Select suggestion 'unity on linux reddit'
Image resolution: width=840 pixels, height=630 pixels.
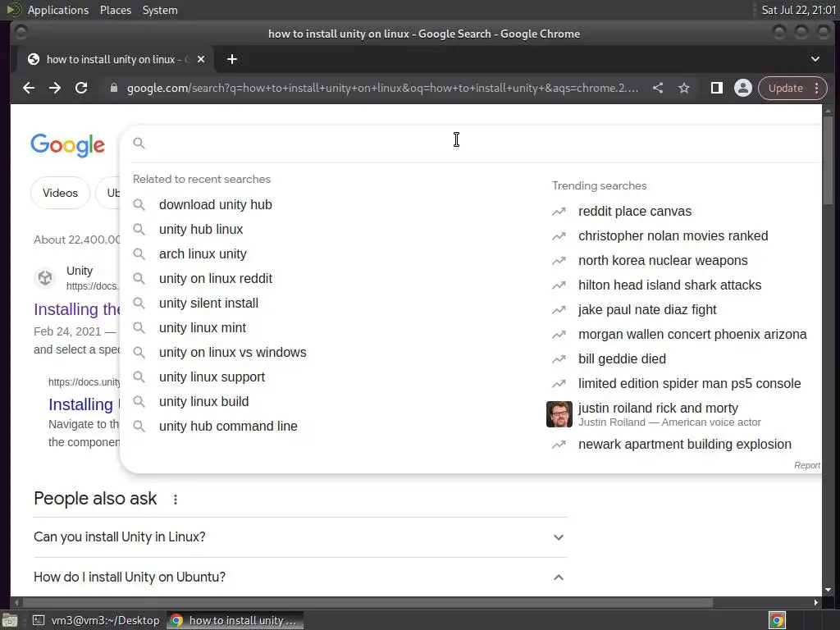(x=216, y=279)
